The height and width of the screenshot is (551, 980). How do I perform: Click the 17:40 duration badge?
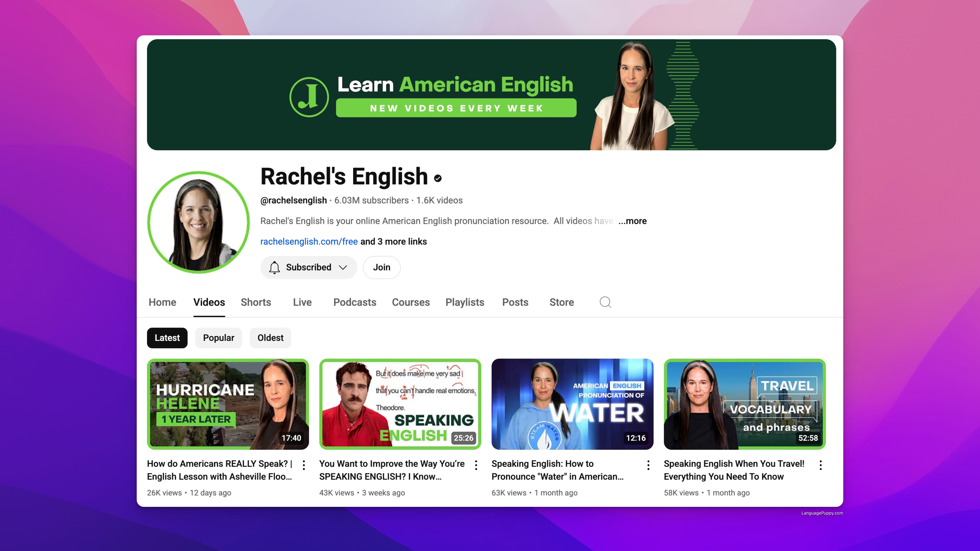pyautogui.click(x=291, y=438)
